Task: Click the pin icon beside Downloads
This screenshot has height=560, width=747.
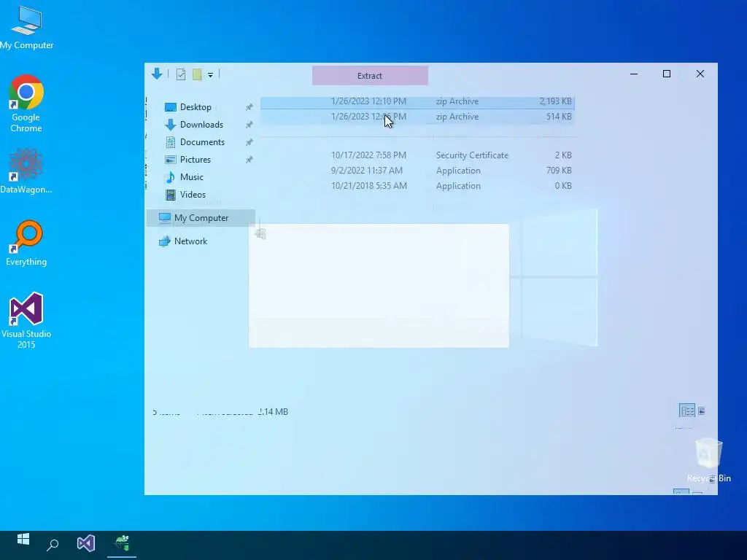Action: point(249,125)
